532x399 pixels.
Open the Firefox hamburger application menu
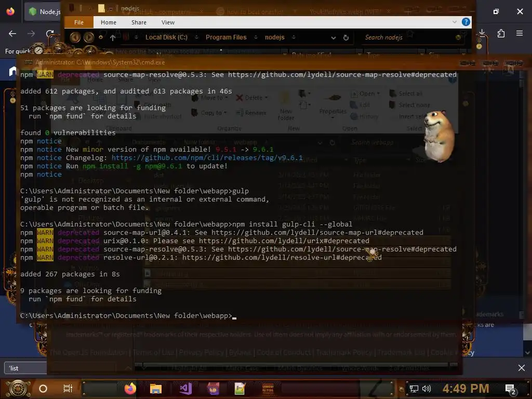point(520,33)
